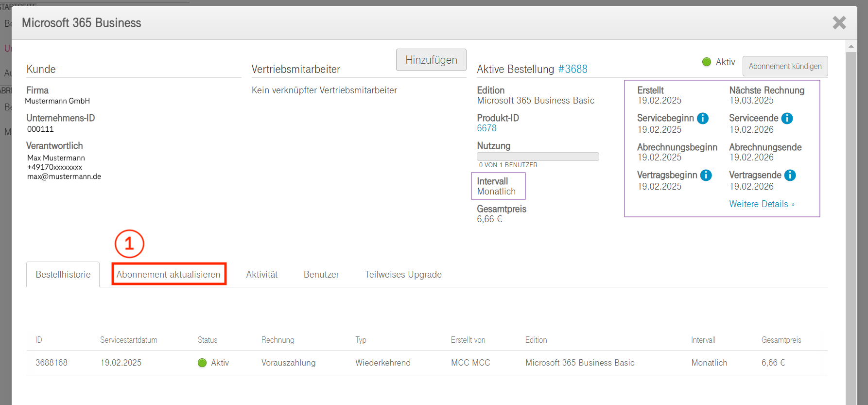
Task: Click the scrollbar up arrow
Action: pos(851,47)
